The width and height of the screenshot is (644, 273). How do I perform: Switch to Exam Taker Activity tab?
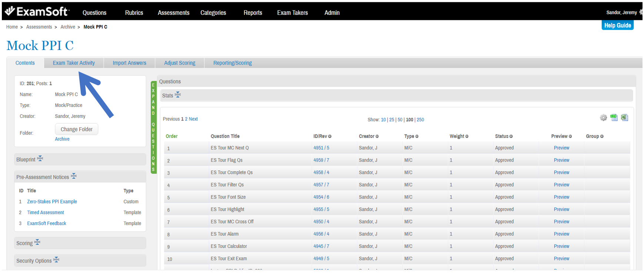74,63
